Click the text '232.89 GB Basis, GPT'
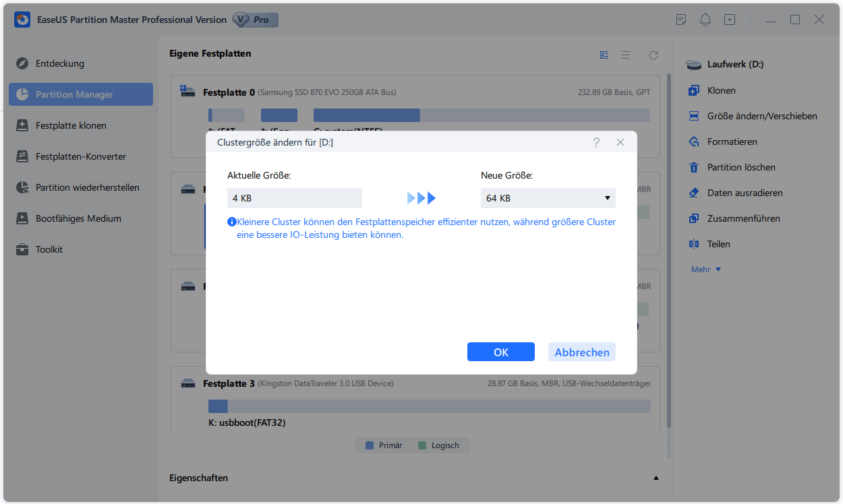Screen dimensions: 843x504 tap(614, 92)
